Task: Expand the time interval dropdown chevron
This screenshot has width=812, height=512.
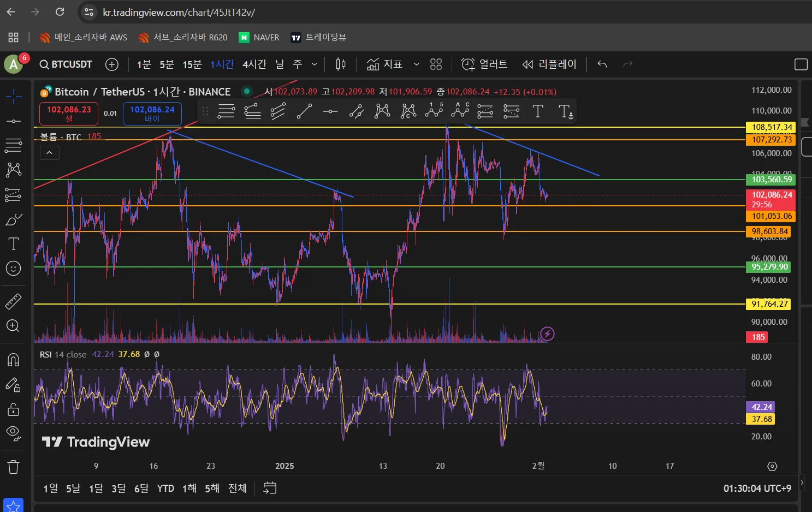Action: click(x=315, y=64)
